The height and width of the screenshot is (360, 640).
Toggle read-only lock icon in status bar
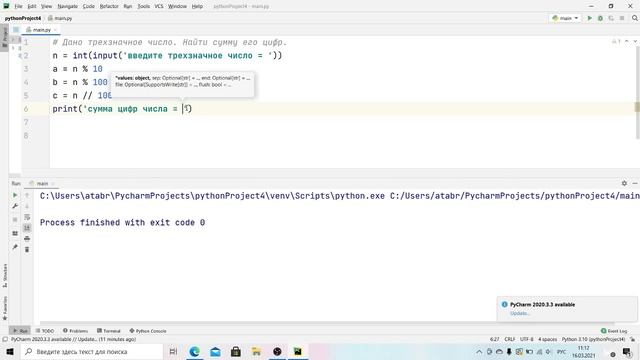click(633, 339)
